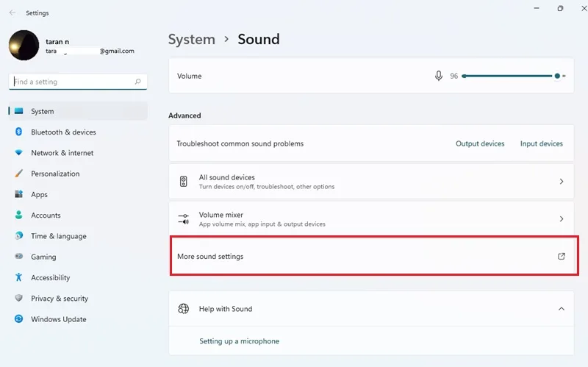Focus the Find a setting search box
The height and width of the screenshot is (367, 588).
pos(78,82)
